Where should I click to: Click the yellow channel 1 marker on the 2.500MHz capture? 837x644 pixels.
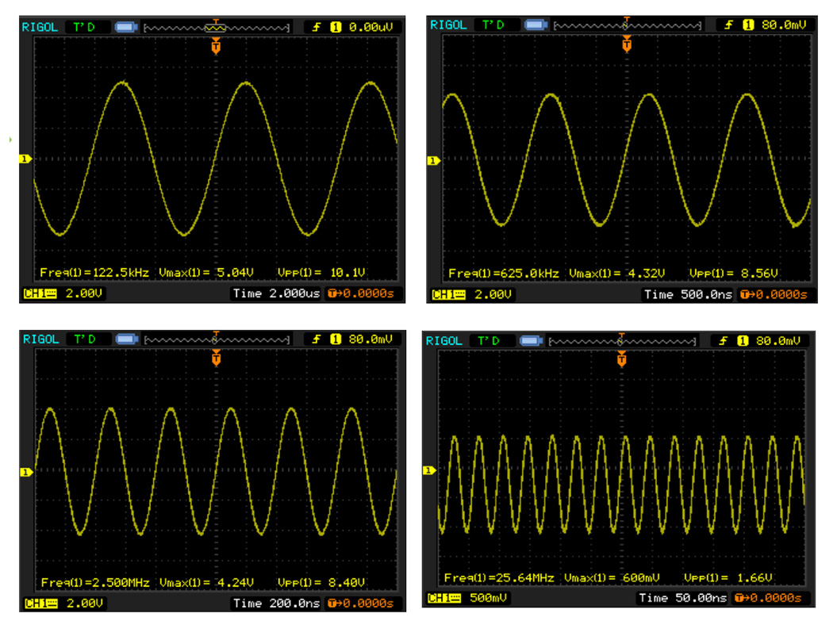25,472
